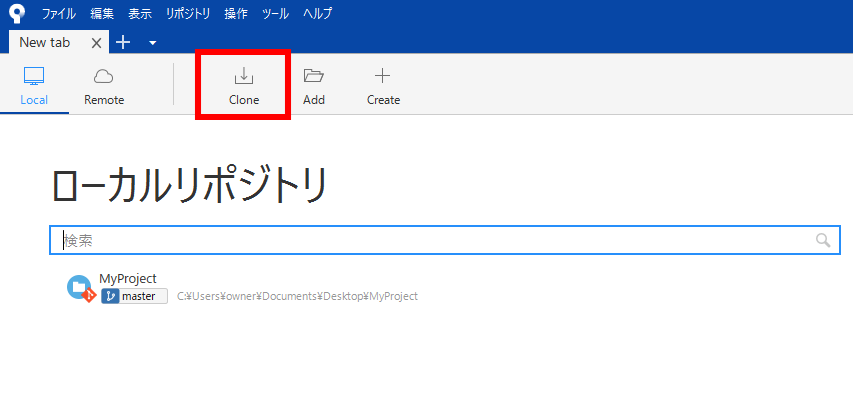853x417 pixels.
Task: Open the 表示 menu
Action: click(x=140, y=14)
